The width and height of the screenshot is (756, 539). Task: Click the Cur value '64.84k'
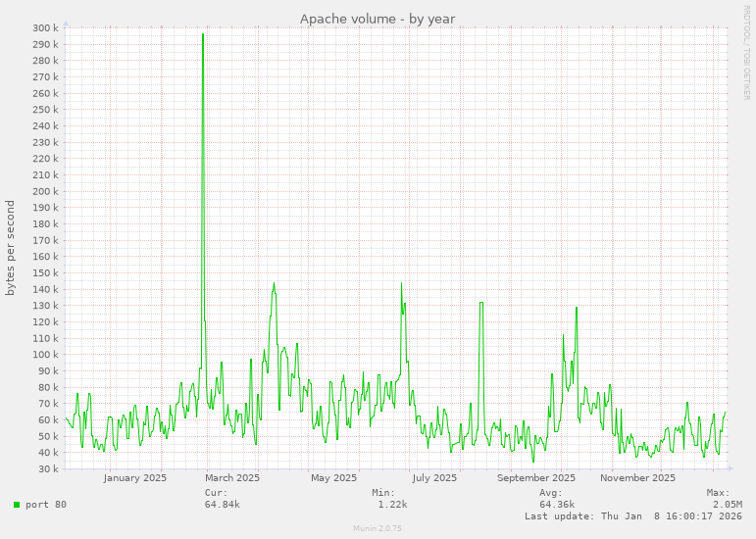pos(223,505)
